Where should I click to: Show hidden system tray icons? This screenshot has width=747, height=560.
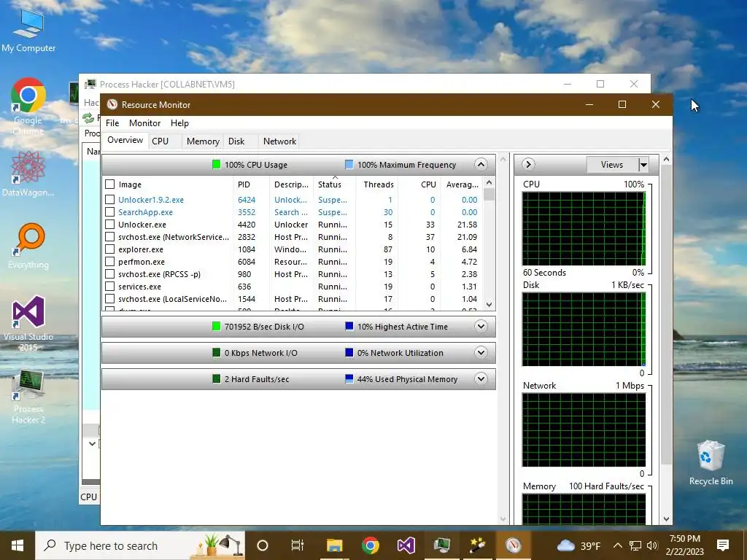click(617, 545)
